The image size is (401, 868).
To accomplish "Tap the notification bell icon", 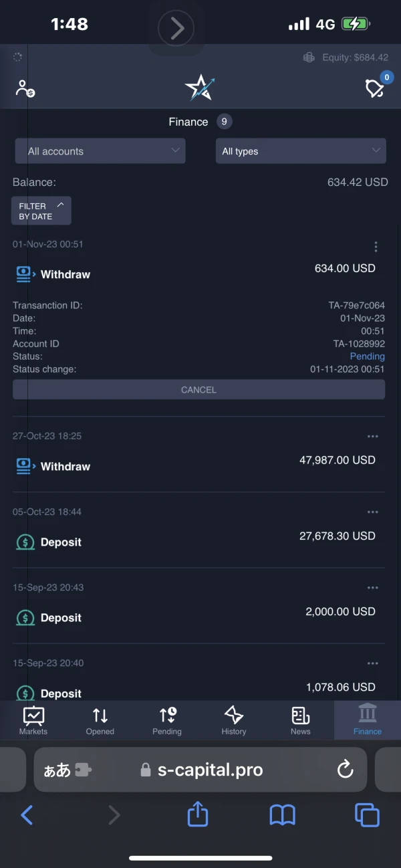I will (375, 88).
